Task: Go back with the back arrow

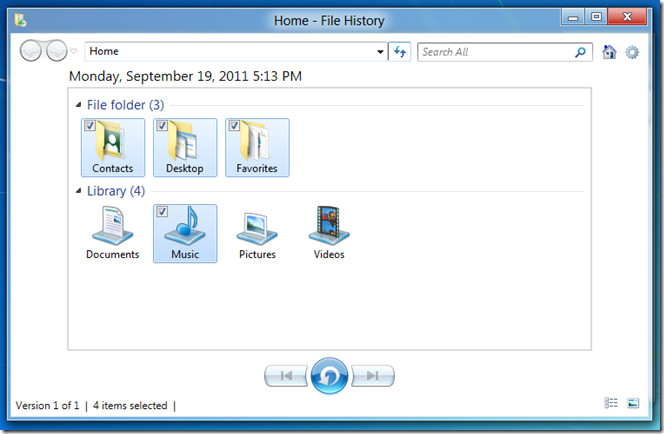Action: click(x=30, y=51)
